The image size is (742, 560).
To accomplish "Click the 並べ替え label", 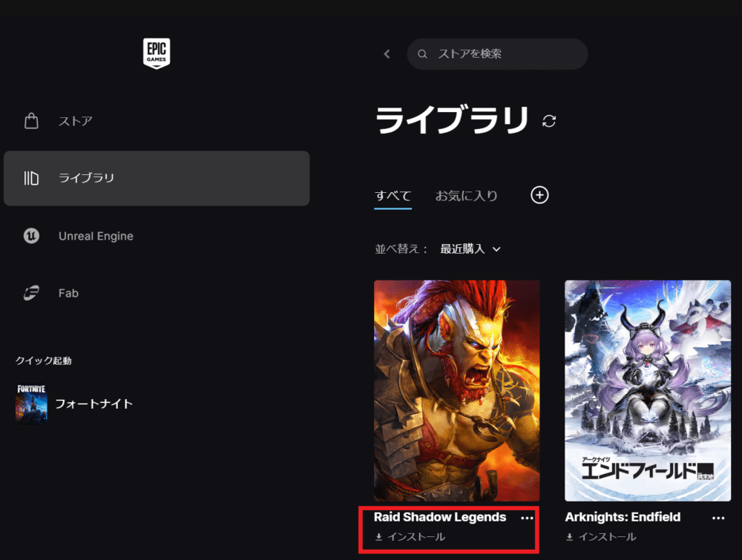I will [401, 248].
